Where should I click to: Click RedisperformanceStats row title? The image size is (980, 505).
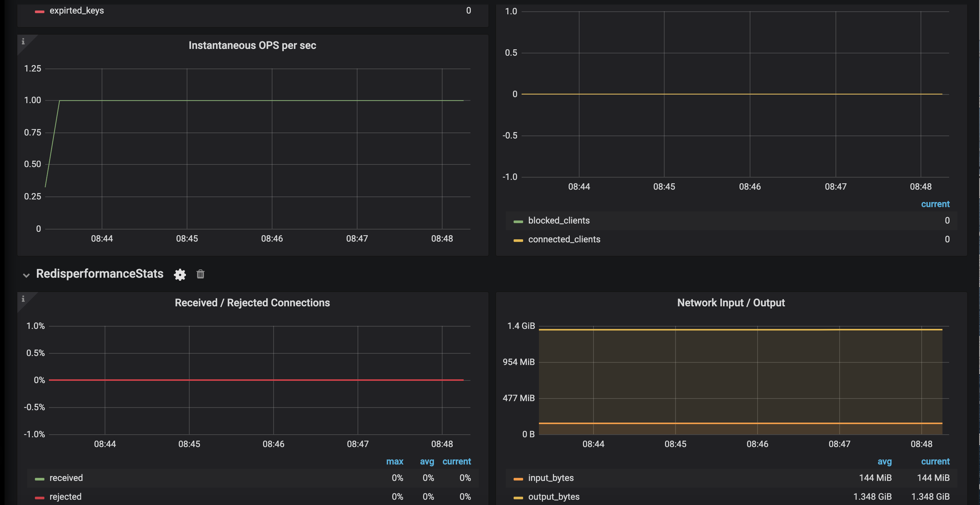point(100,274)
